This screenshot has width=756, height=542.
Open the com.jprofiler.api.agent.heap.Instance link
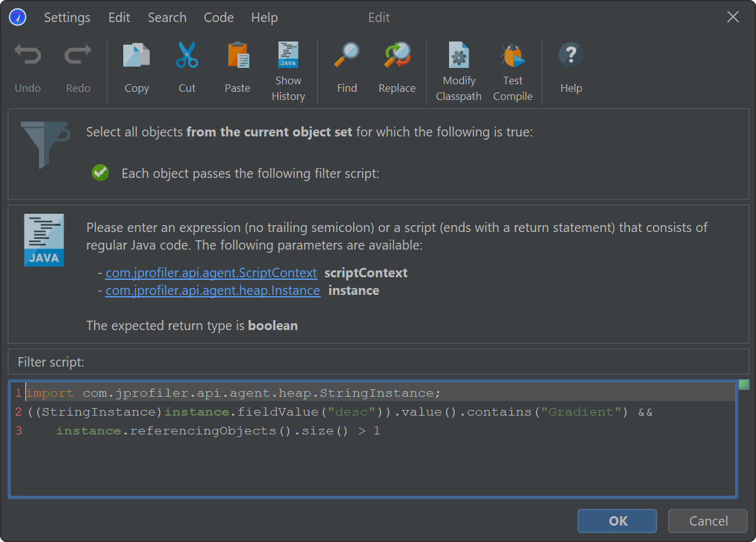213,290
